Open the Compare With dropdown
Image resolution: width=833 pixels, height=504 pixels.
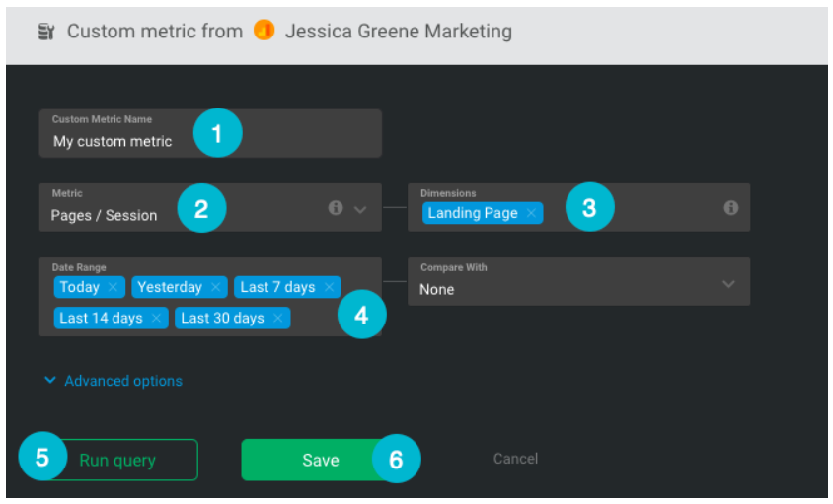click(728, 284)
